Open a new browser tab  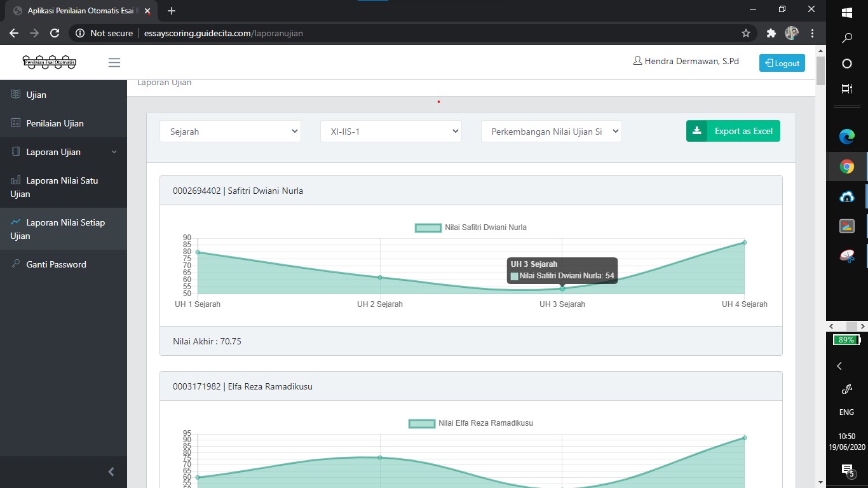(172, 11)
